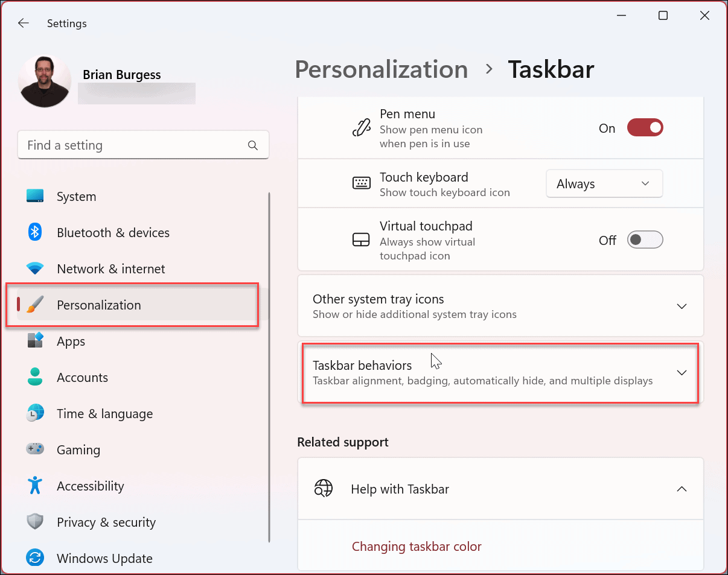Open Bluetooth & devices settings
The height and width of the screenshot is (575, 728).
coord(35,232)
